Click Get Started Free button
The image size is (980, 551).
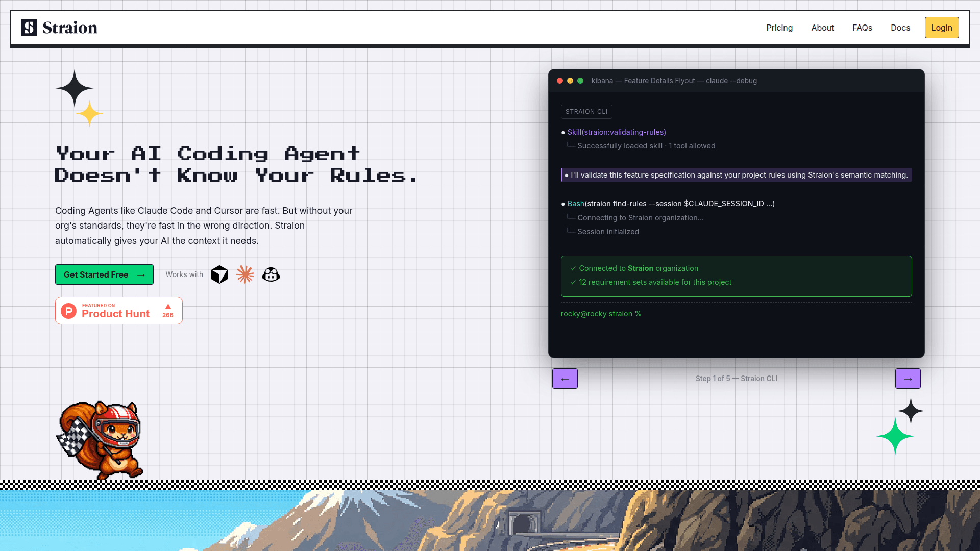click(104, 274)
